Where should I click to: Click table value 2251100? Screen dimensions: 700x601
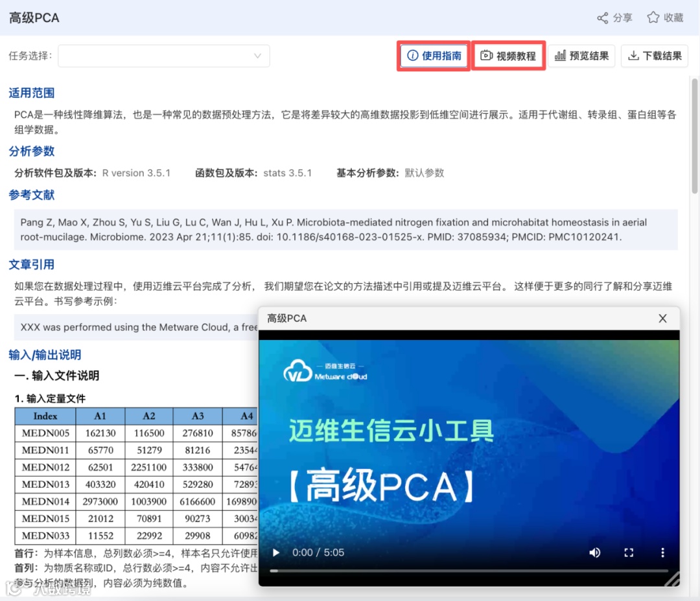click(x=149, y=467)
